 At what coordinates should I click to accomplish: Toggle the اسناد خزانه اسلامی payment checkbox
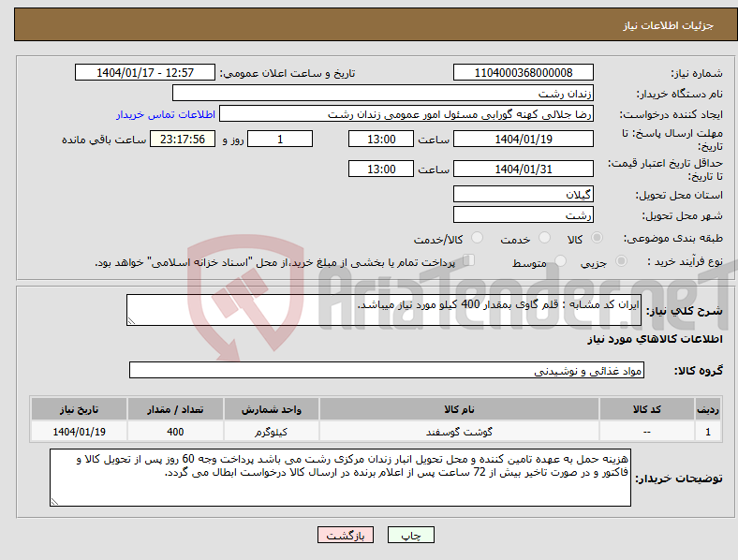pos(469,259)
